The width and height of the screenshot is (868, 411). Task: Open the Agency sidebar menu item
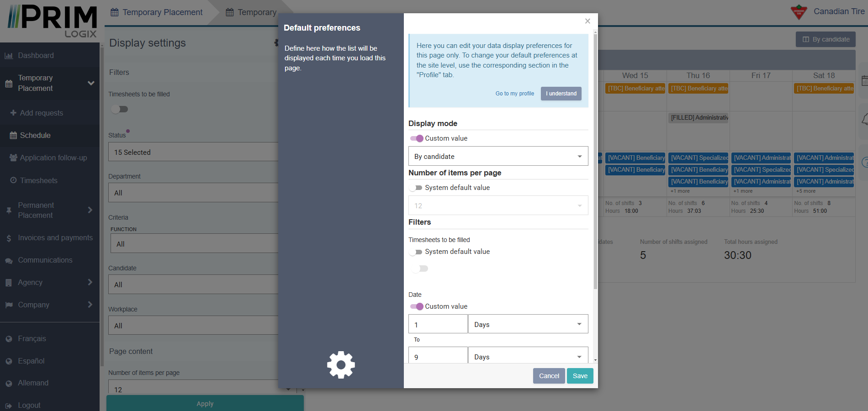50,282
